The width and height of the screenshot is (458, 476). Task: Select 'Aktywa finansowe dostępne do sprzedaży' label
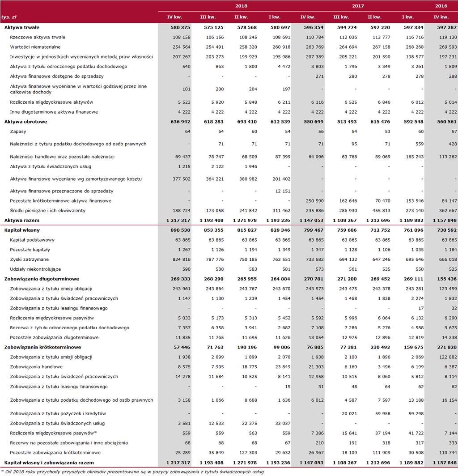[x=57, y=76]
